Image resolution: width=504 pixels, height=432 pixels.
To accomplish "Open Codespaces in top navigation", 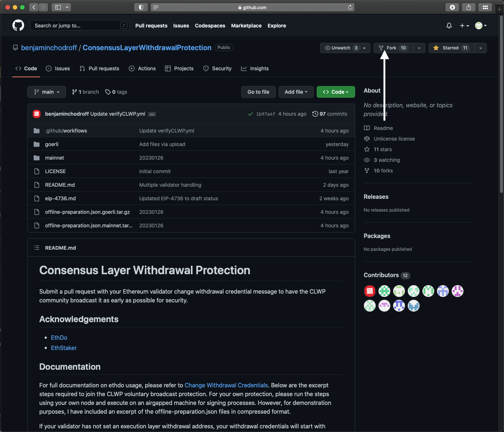I will click(210, 26).
